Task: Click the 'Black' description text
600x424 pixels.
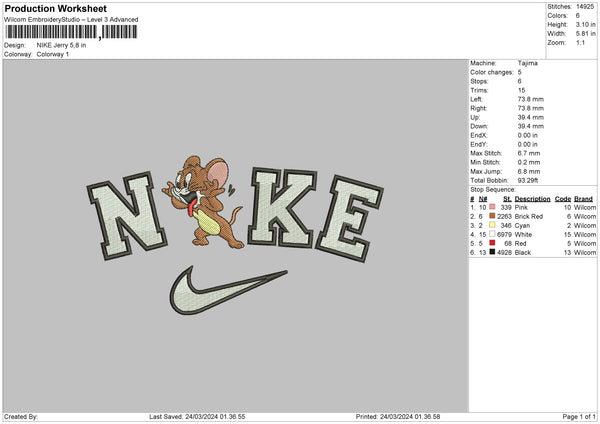Action: click(x=523, y=253)
